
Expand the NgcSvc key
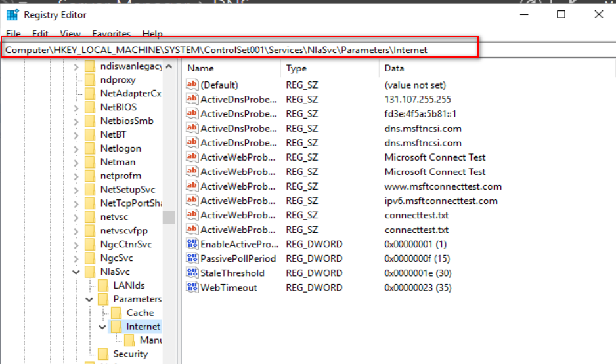click(x=76, y=258)
